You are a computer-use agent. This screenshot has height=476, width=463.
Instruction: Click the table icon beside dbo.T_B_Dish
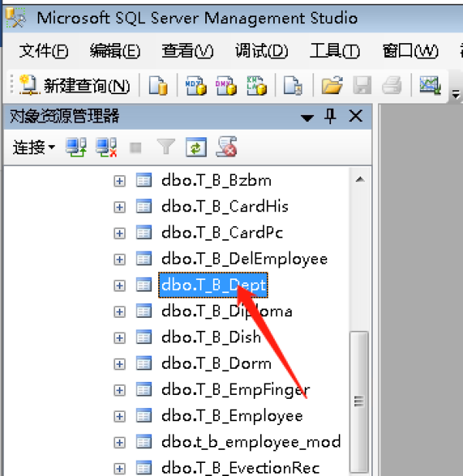pos(144,338)
